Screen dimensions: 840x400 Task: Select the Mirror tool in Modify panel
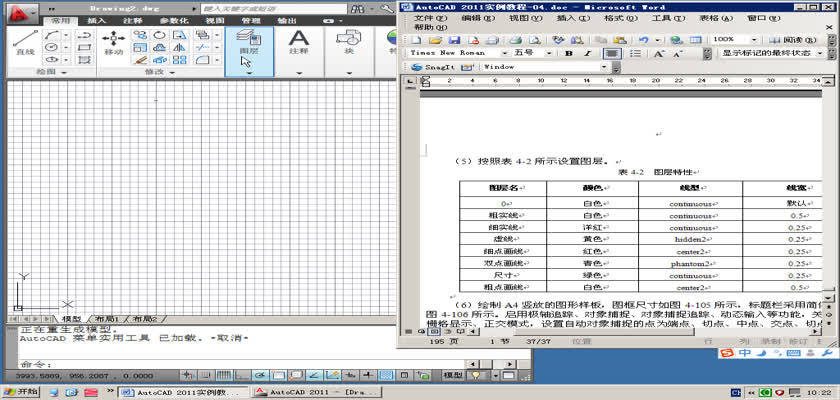pos(179,47)
